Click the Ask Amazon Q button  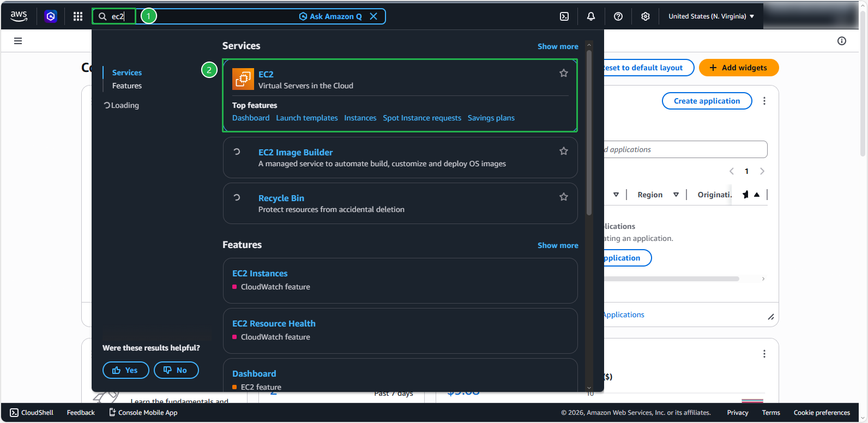[330, 16]
